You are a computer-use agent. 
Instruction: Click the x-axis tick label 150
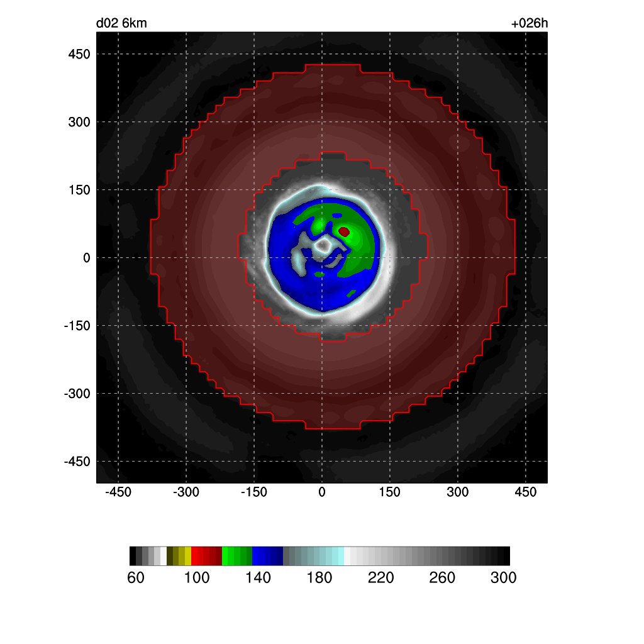(x=390, y=492)
